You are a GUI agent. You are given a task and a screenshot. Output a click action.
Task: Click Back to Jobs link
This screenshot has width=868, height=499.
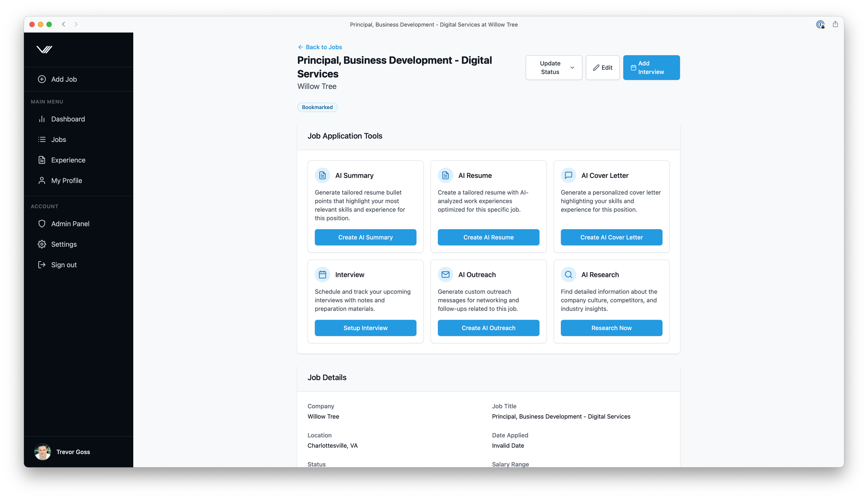point(320,47)
